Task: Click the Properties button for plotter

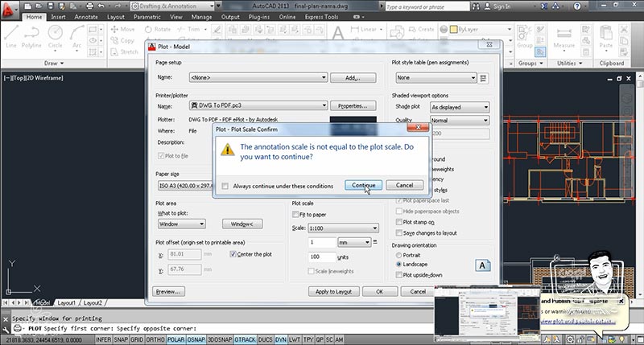Action: click(353, 106)
